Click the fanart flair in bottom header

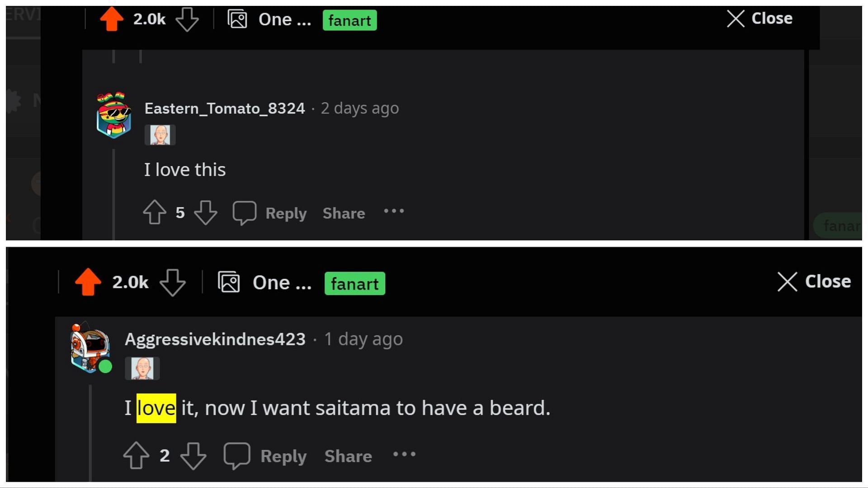coord(355,283)
